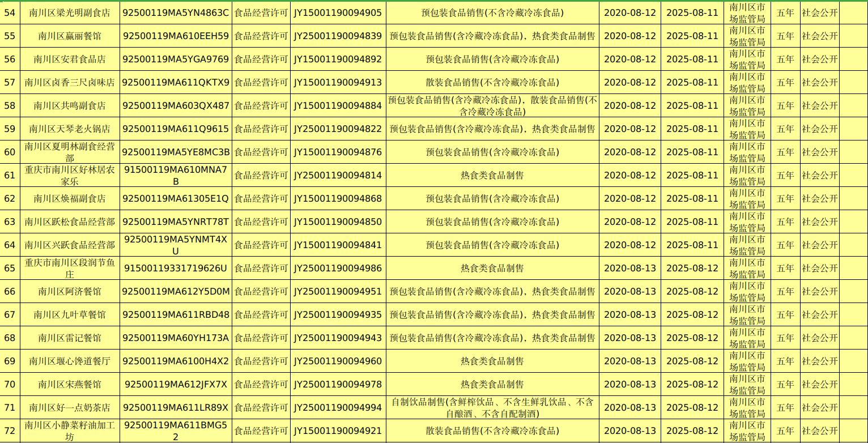Select license number JY15001190094841
This screenshot has width=868, height=443.
pos(338,245)
